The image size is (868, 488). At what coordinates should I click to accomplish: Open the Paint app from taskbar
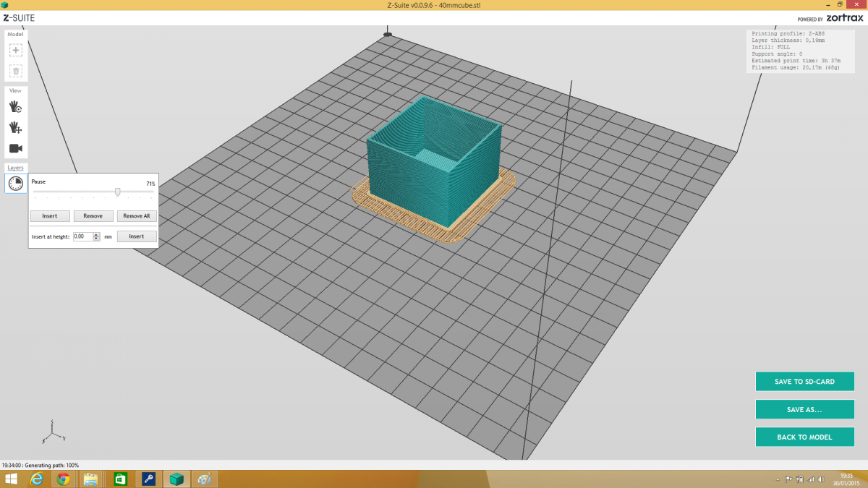pyautogui.click(x=204, y=479)
